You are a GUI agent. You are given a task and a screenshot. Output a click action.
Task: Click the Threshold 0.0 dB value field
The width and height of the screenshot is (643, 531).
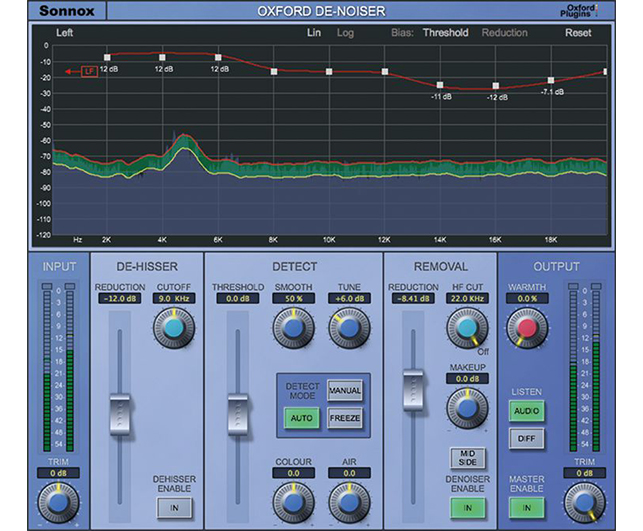(238, 299)
